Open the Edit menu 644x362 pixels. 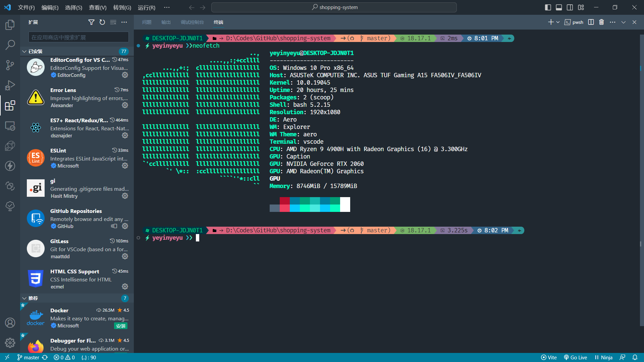[x=50, y=7]
